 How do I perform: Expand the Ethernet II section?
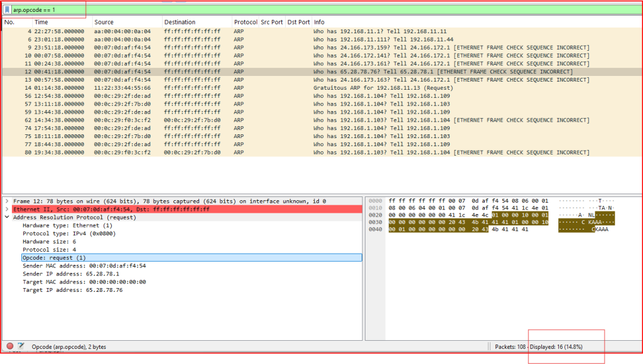(7, 210)
